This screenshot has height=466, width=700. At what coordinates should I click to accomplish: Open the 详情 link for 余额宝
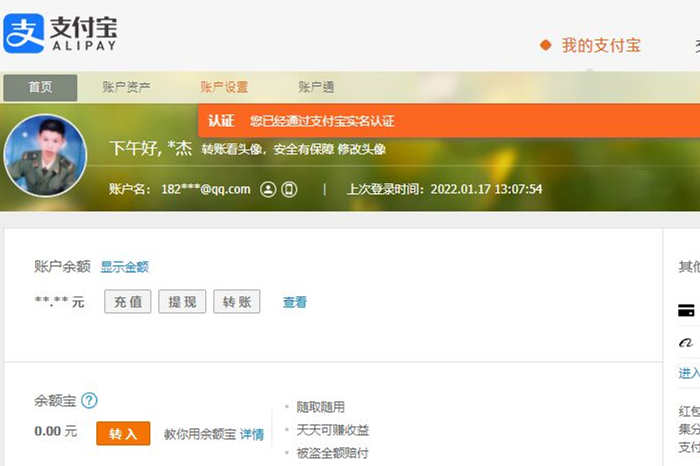252,434
